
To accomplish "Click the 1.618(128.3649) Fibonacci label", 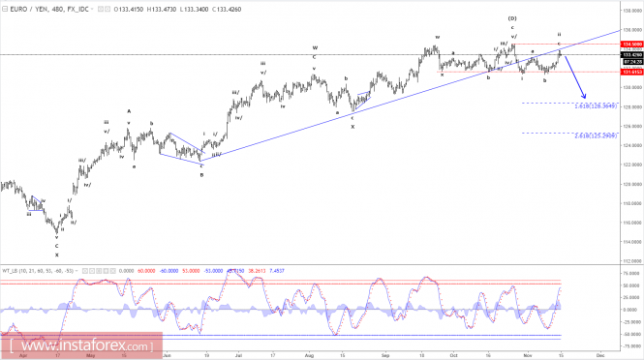I will pos(596,106).
